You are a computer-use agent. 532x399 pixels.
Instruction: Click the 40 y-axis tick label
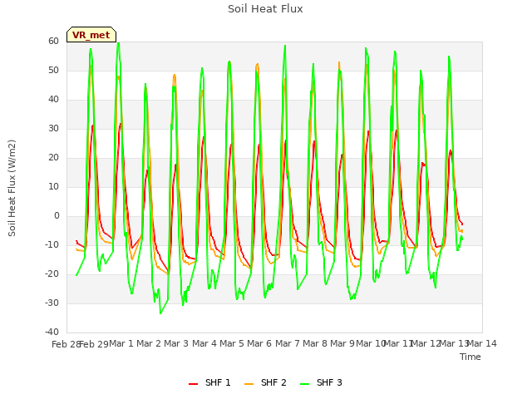point(53,100)
